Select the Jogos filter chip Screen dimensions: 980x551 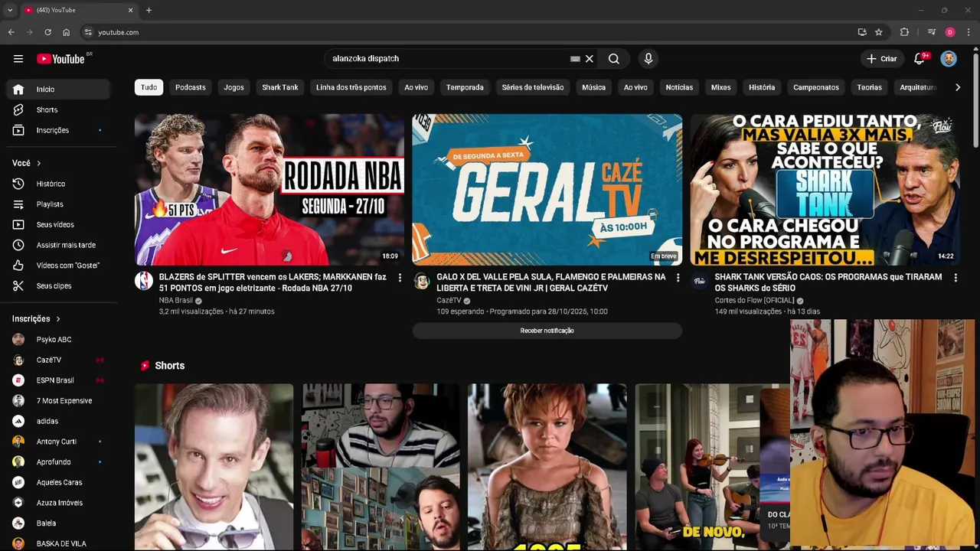point(234,87)
